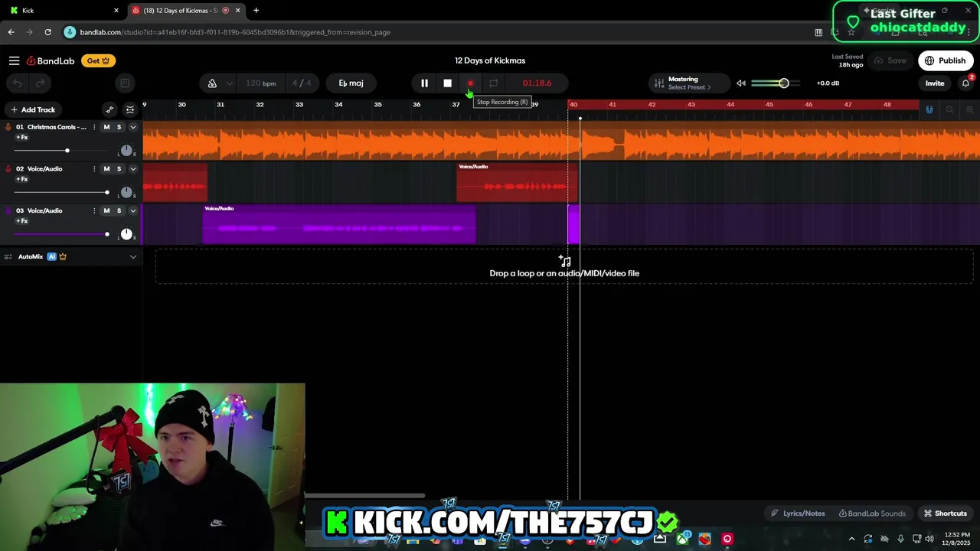Solo track 01 Christmas Carols
This screenshot has height=551, width=980.
point(119,127)
